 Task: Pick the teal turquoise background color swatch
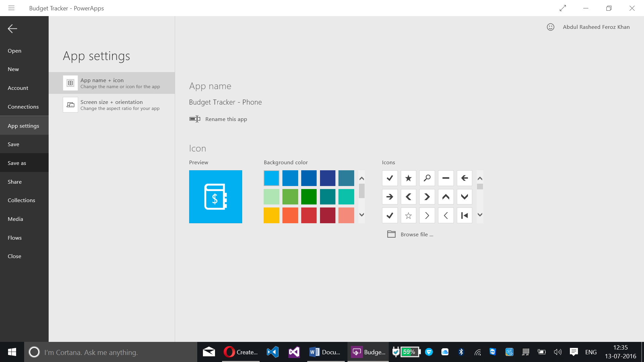pyautogui.click(x=346, y=197)
